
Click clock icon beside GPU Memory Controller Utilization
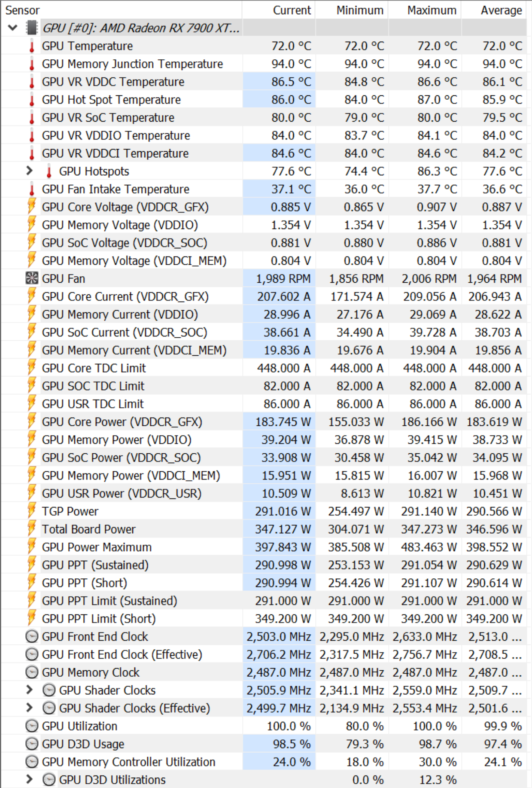pyautogui.click(x=32, y=762)
